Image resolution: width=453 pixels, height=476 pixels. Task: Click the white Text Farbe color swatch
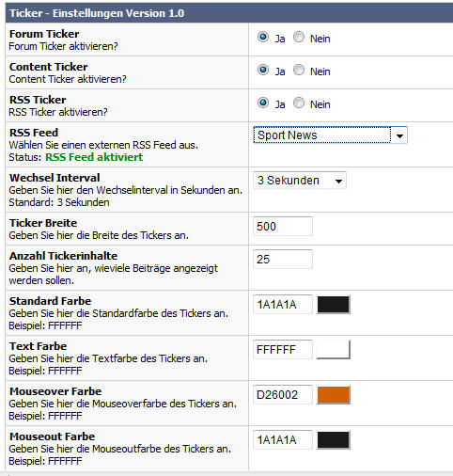point(333,349)
